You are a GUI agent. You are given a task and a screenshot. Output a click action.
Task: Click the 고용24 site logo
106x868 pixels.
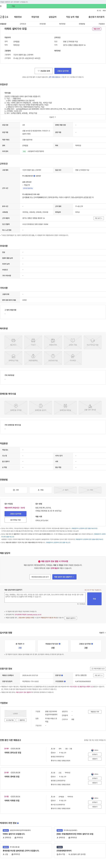[4, 17]
